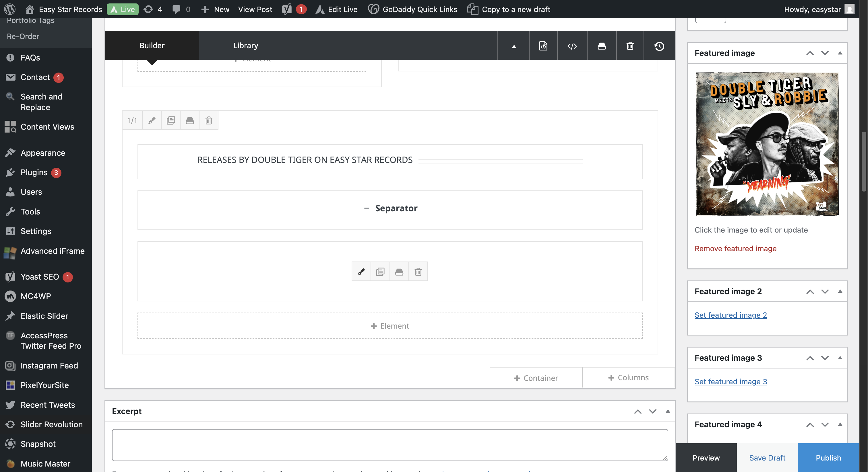Click the trash icon in the builder top toolbar
Viewport: 868px width, 472px height.
point(630,46)
